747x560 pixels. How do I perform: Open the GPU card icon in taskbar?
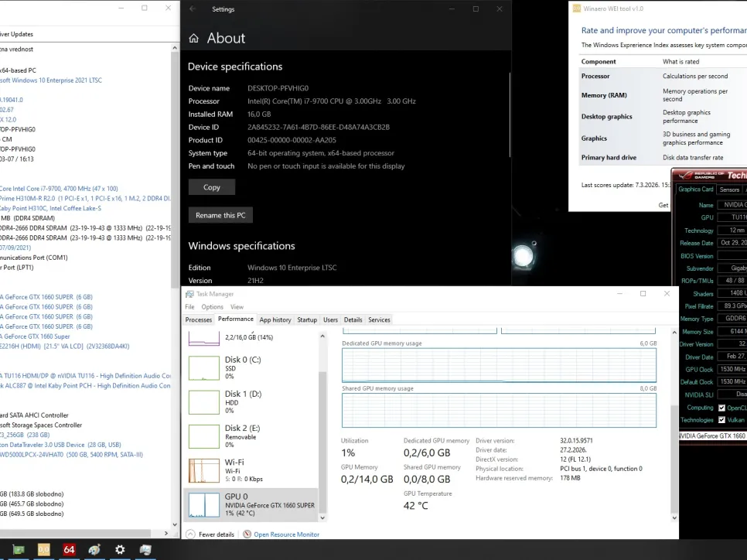(x=19, y=550)
